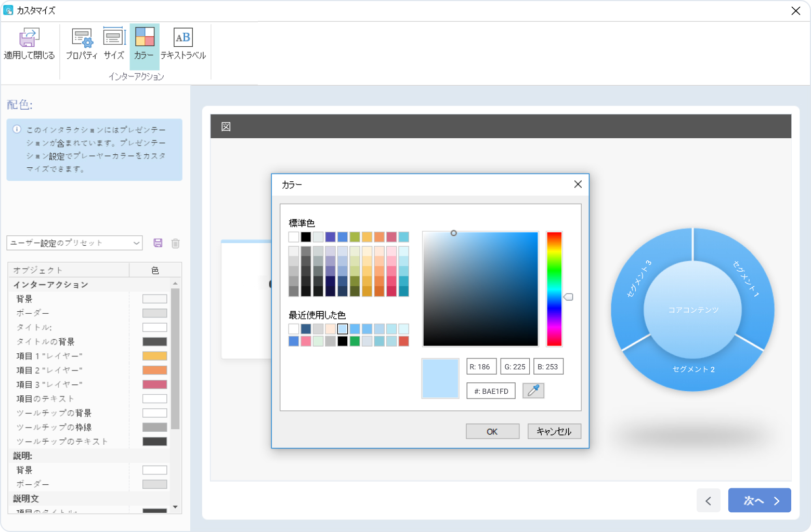Go to previous step with left arrow
This screenshot has height=532, width=811.
click(708, 500)
